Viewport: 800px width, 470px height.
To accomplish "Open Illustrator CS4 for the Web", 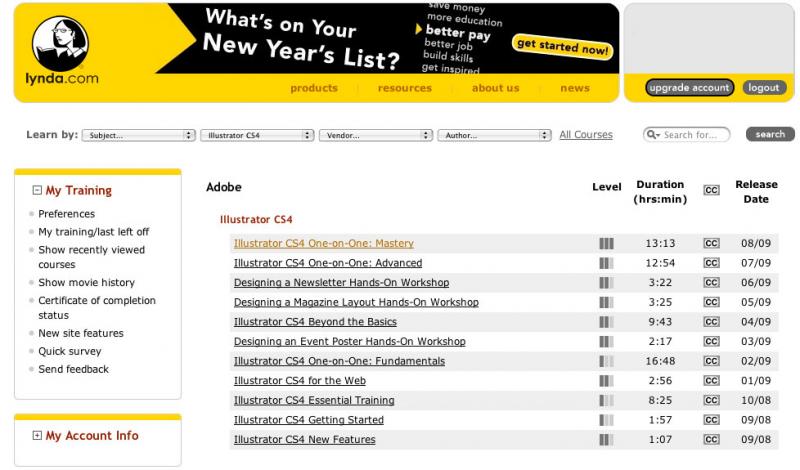I will pyautogui.click(x=299, y=381).
